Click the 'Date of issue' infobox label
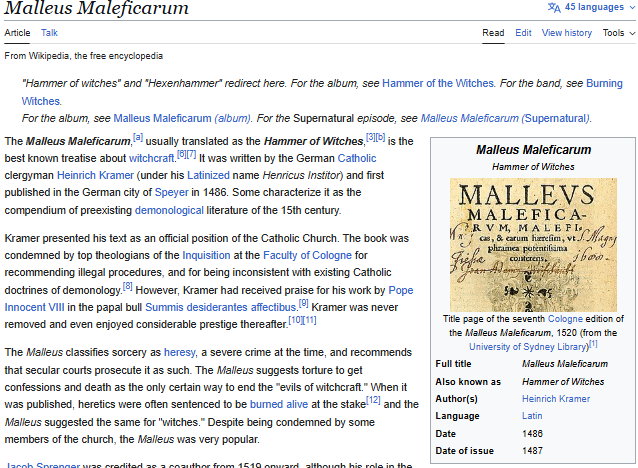The height and width of the screenshot is (468, 638). 464,451
